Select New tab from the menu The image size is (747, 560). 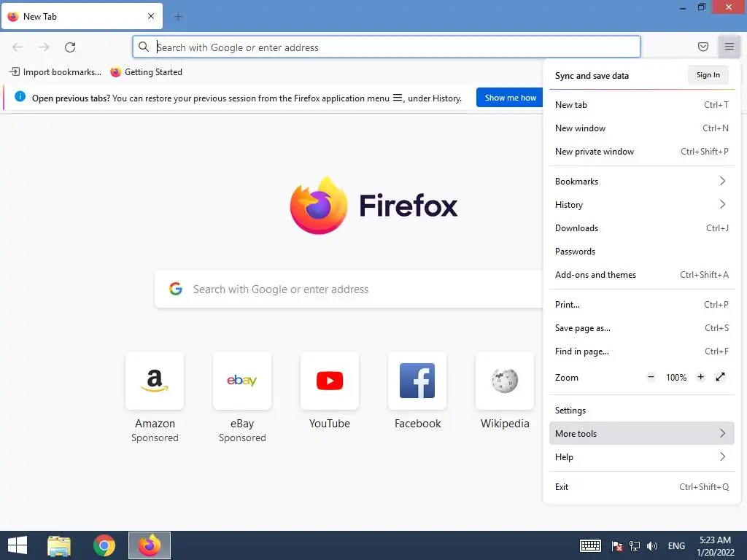point(642,105)
